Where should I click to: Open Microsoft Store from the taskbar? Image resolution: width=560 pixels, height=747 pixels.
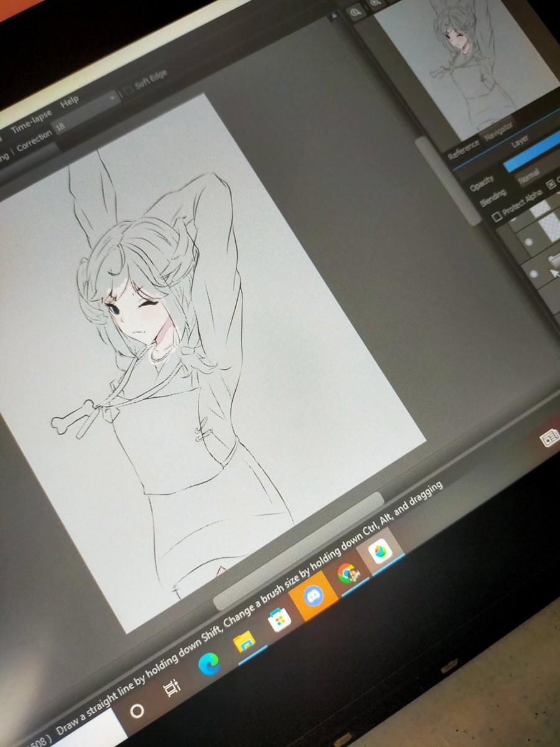(x=279, y=620)
